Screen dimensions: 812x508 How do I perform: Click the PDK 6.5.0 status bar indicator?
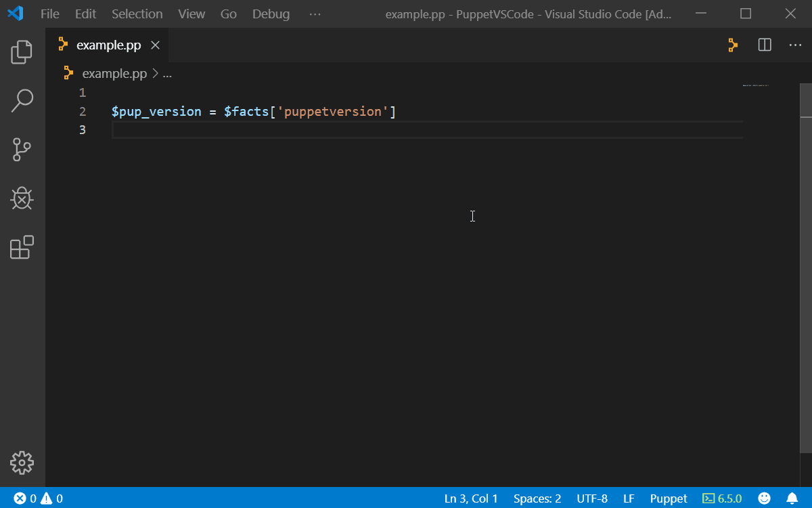(722, 498)
